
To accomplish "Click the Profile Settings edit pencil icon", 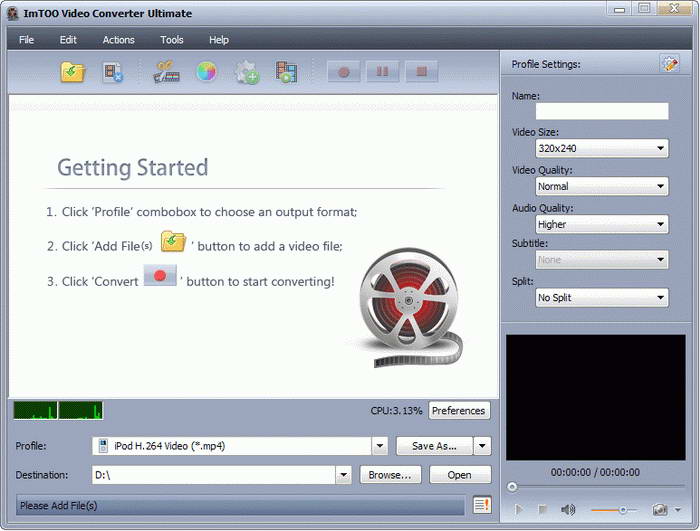I will [x=669, y=63].
